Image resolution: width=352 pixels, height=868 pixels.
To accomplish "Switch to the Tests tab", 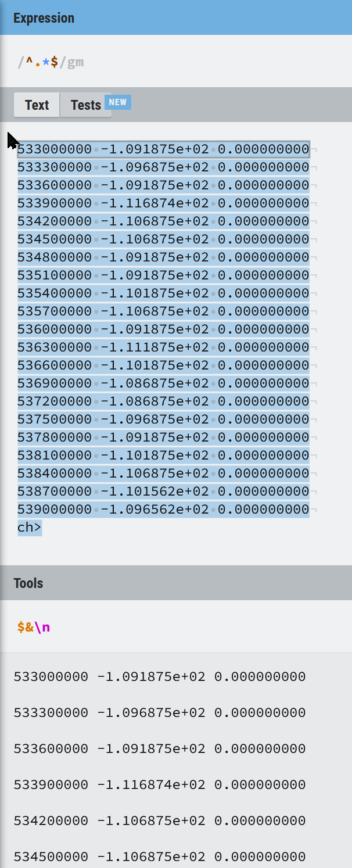I will [85, 105].
